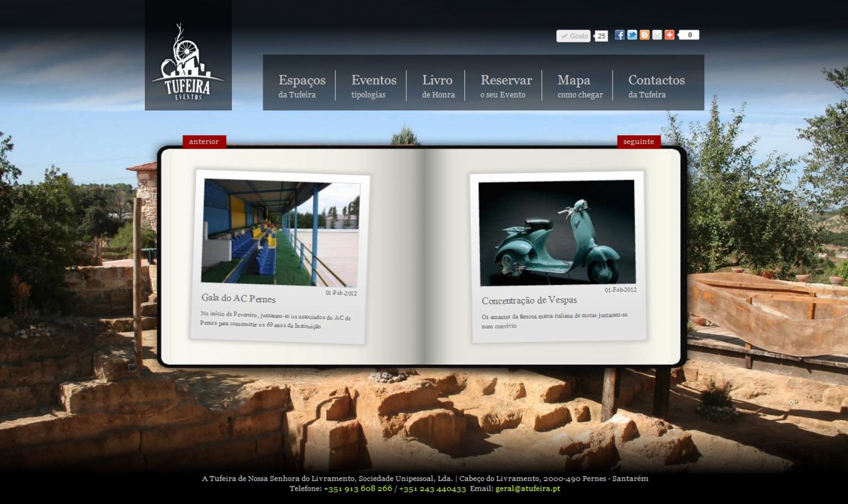Open Mapa como chegar page
The width and height of the screenshot is (848, 504).
click(x=579, y=86)
